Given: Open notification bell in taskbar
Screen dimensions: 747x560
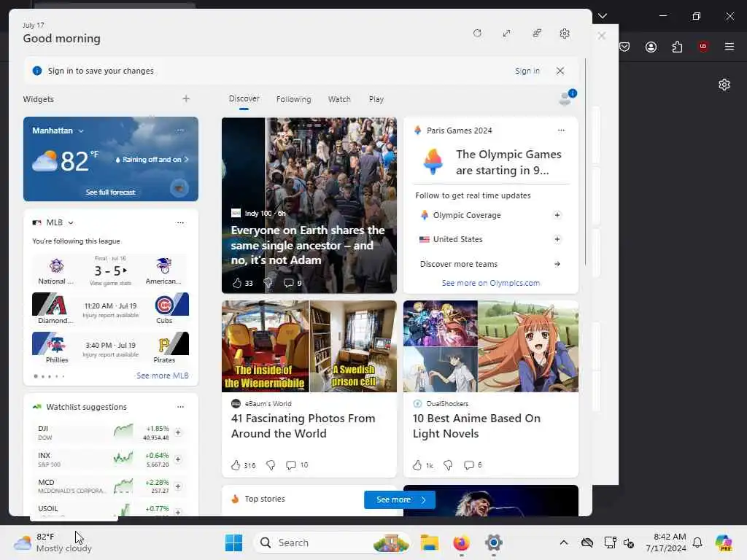Looking at the screenshot, I should [697, 542].
